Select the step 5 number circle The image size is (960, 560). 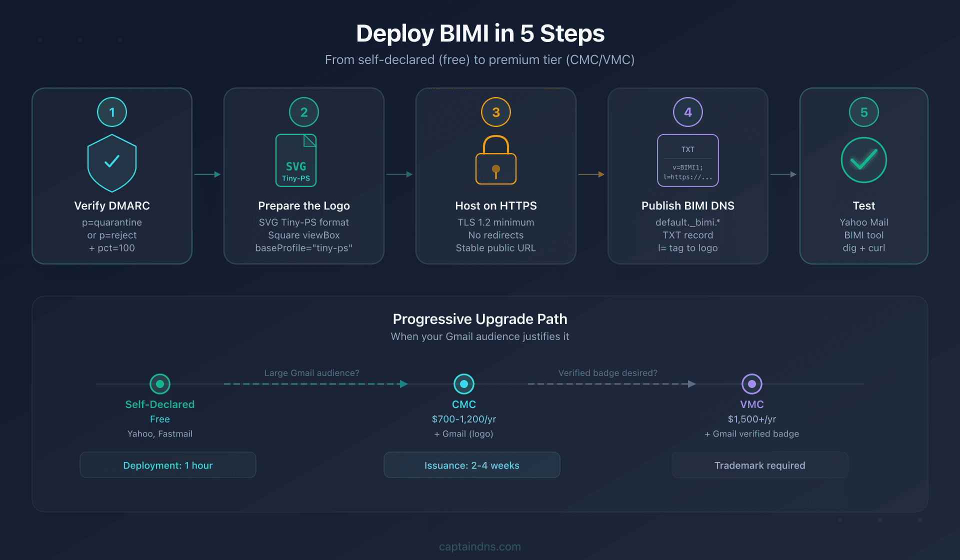(x=864, y=112)
